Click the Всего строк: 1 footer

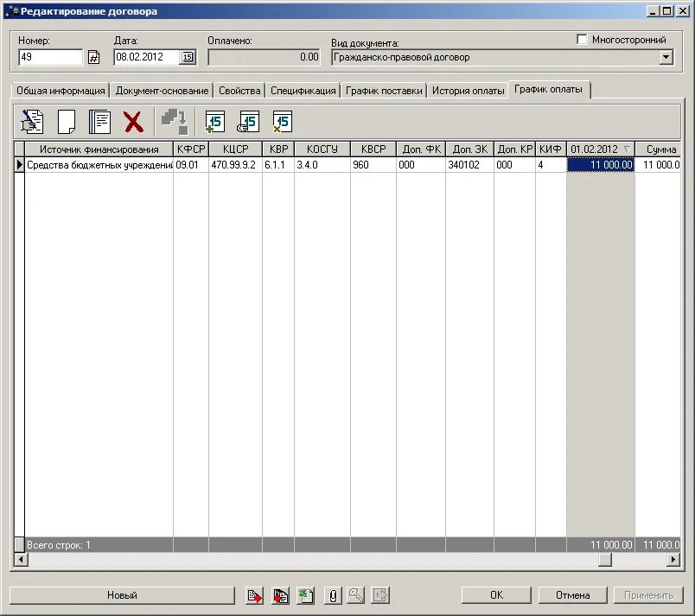[x=58, y=544]
